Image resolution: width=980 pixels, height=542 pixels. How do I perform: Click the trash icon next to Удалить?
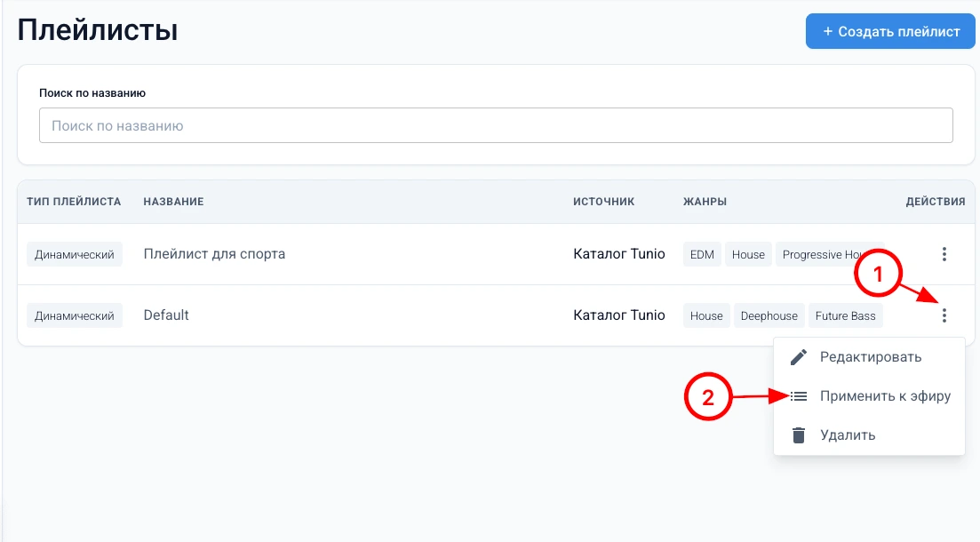pyautogui.click(x=799, y=435)
